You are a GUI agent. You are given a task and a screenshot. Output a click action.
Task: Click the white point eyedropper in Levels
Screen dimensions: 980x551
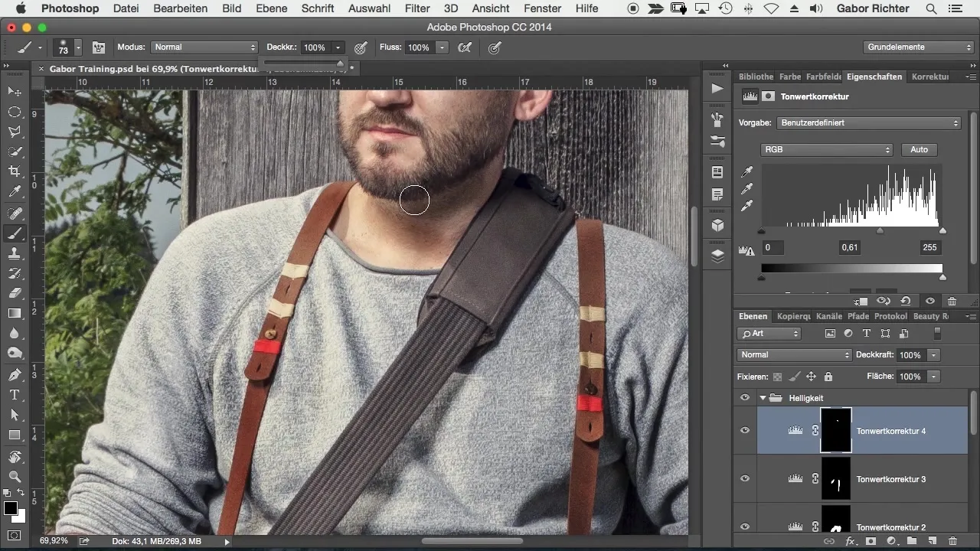747,206
